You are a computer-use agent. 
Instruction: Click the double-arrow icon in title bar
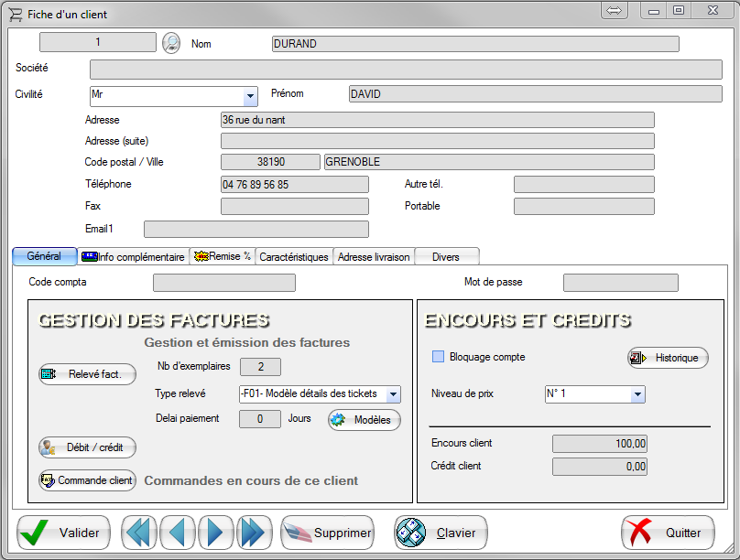[x=614, y=11]
